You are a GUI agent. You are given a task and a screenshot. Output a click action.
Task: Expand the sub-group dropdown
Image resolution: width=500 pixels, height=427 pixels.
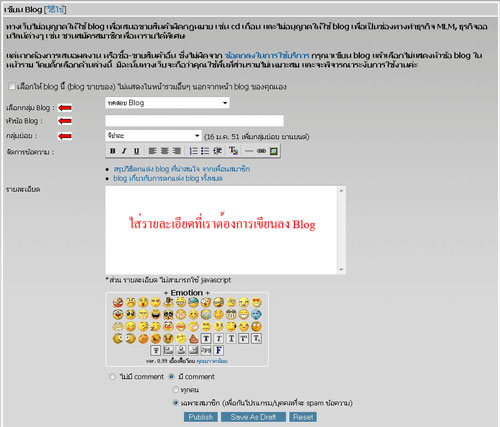[x=153, y=136]
